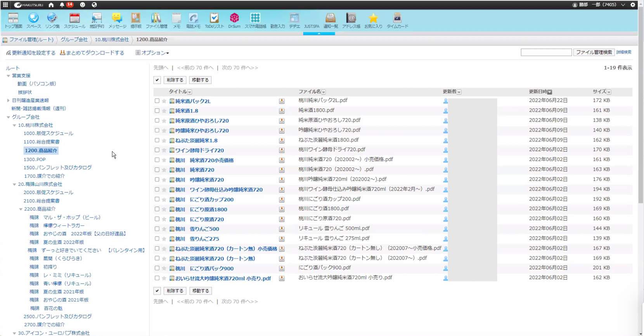Screen dimensions: 644x336
Task: Go to グループ会社 breadcrumb
Action: click(74, 40)
